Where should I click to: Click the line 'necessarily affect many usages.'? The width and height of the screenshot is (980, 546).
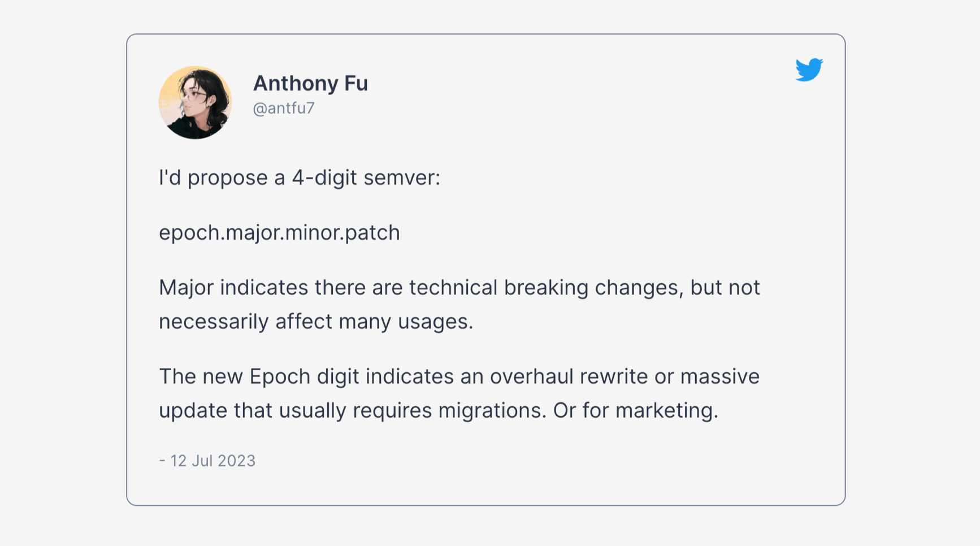click(315, 322)
